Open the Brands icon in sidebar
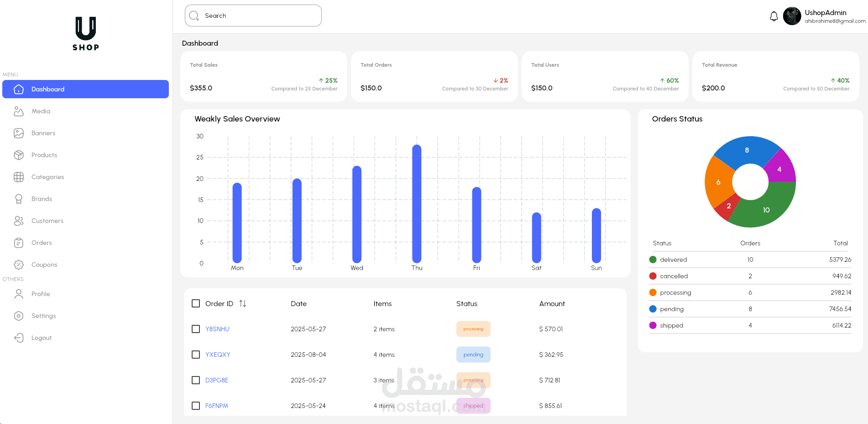 point(18,199)
